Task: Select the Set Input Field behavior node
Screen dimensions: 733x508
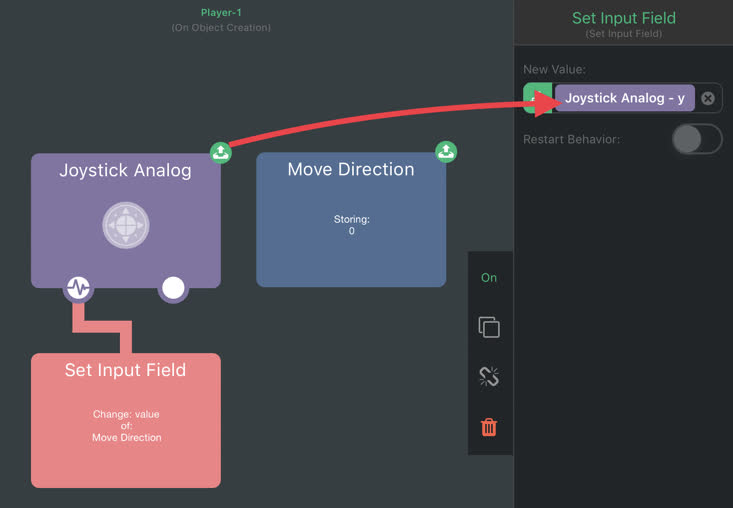Action: point(126,421)
